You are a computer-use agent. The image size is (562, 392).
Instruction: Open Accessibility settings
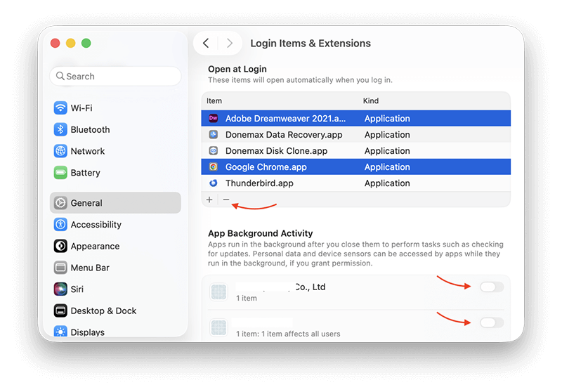click(x=115, y=224)
